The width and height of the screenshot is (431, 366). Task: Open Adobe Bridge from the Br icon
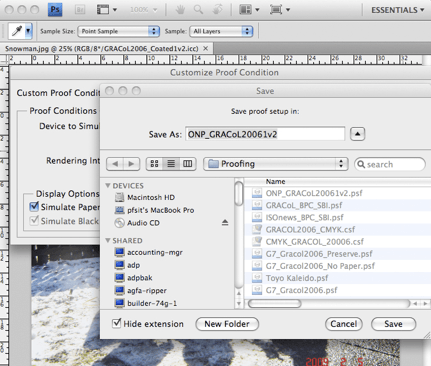(x=80, y=10)
